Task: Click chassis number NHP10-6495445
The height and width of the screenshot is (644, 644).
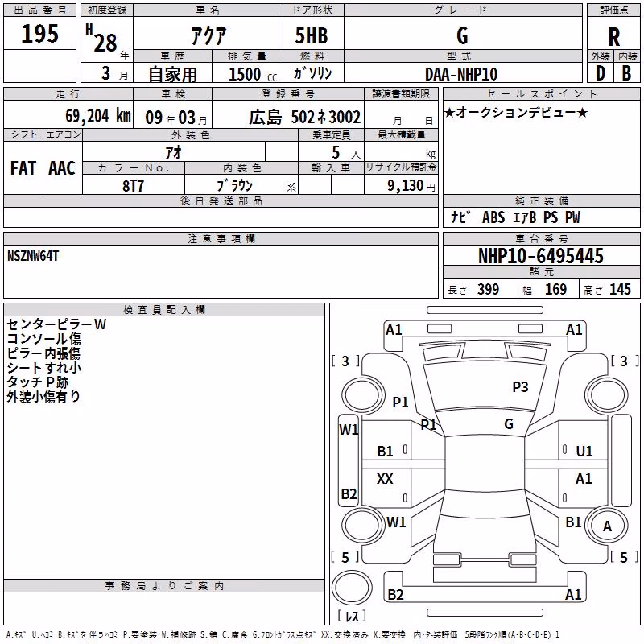Action: (541, 256)
